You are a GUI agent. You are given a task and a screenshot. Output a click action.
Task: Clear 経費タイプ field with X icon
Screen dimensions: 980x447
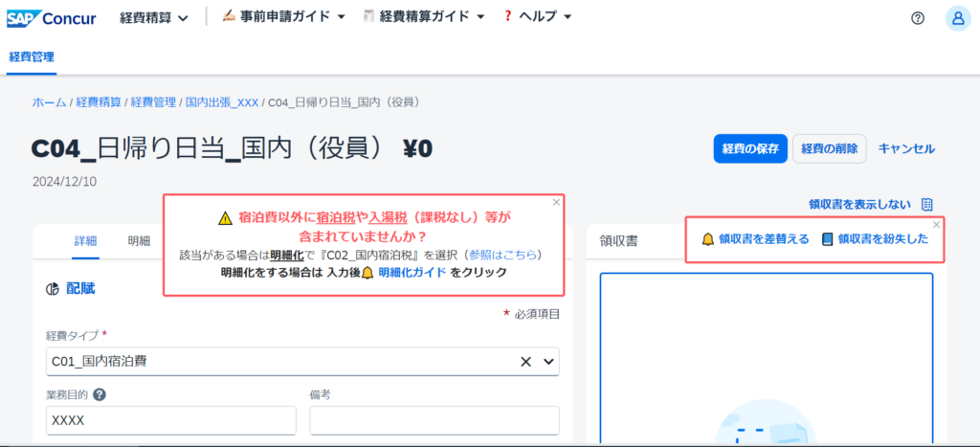coord(525,361)
